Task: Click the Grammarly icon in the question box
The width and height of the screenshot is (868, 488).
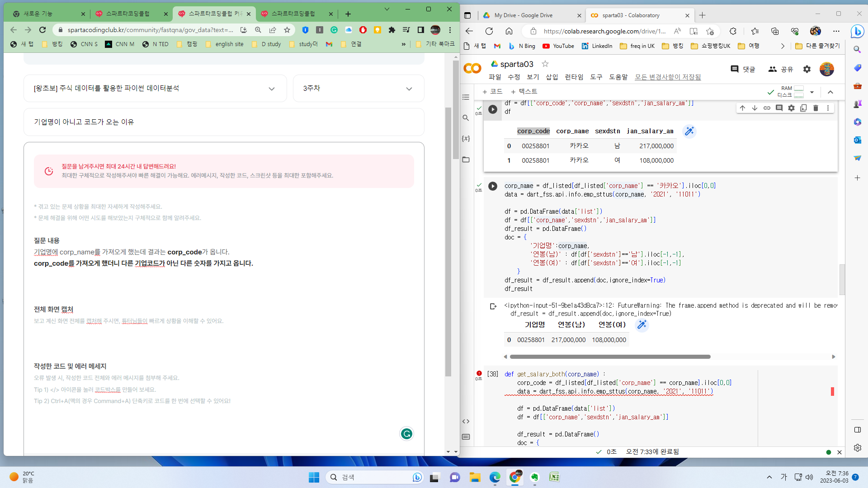Action: (x=406, y=434)
